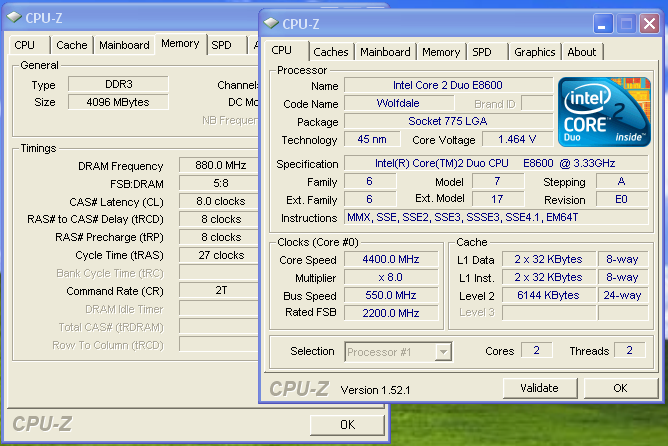Viewport: 668px width, 446px height.
Task: Click the Level 2 cache value 6144 KBytes
Action: [x=548, y=295]
